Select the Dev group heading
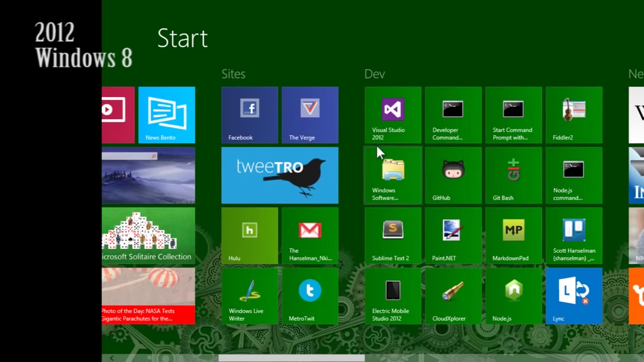644x362 pixels. [x=375, y=74]
